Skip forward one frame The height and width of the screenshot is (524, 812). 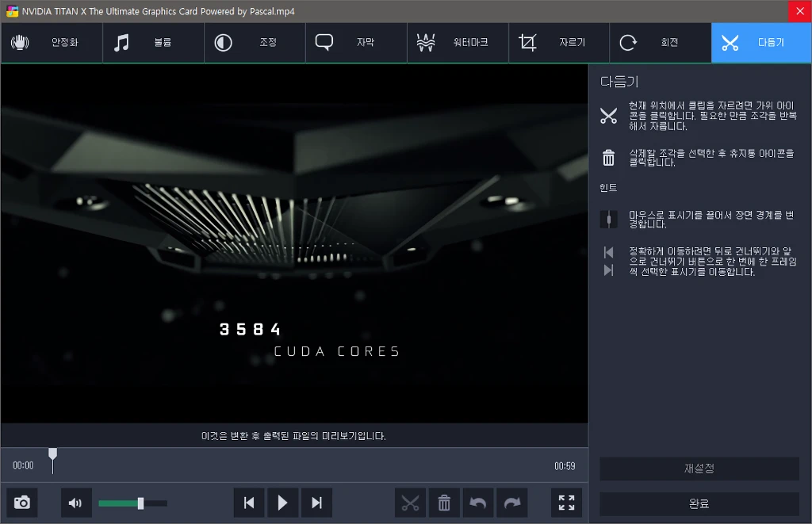point(316,503)
